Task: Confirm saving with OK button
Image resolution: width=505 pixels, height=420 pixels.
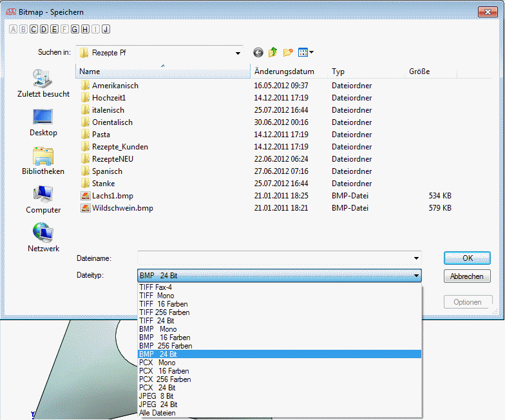Action: [x=468, y=258]
